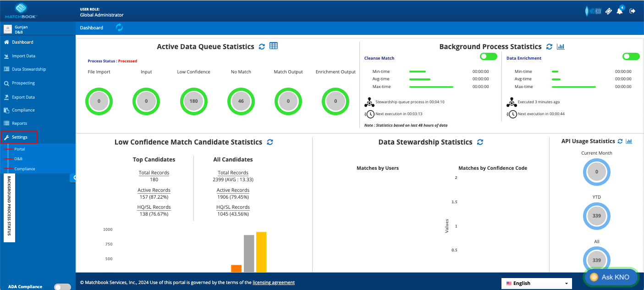644x290 pixels.
Task: Refresh dashboard using icon beside Dashboard title
Action: point(119,28)
